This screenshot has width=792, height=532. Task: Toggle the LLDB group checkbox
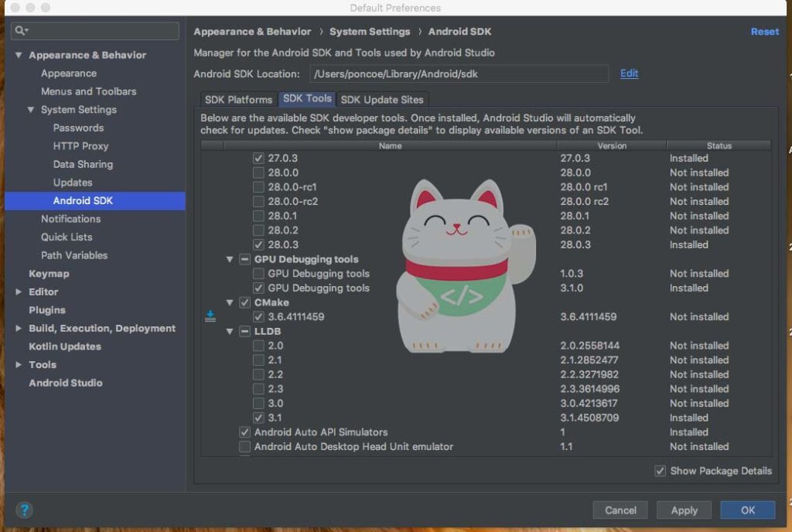[245, 331]
